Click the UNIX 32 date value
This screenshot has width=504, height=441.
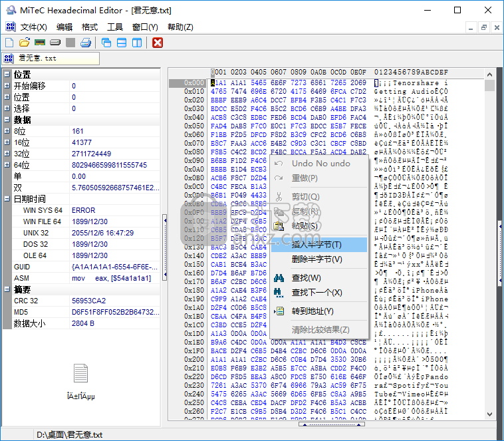click(102, 233)
